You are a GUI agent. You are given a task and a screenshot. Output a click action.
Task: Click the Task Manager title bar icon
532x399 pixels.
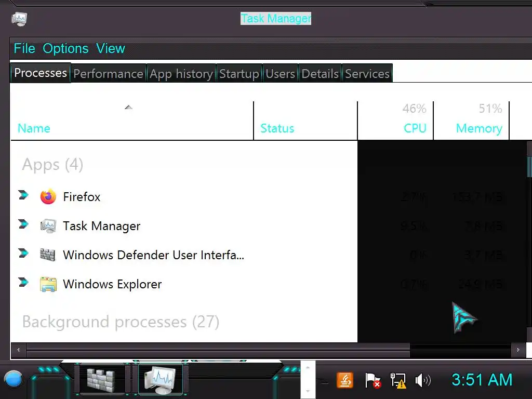tap(19, 19)
